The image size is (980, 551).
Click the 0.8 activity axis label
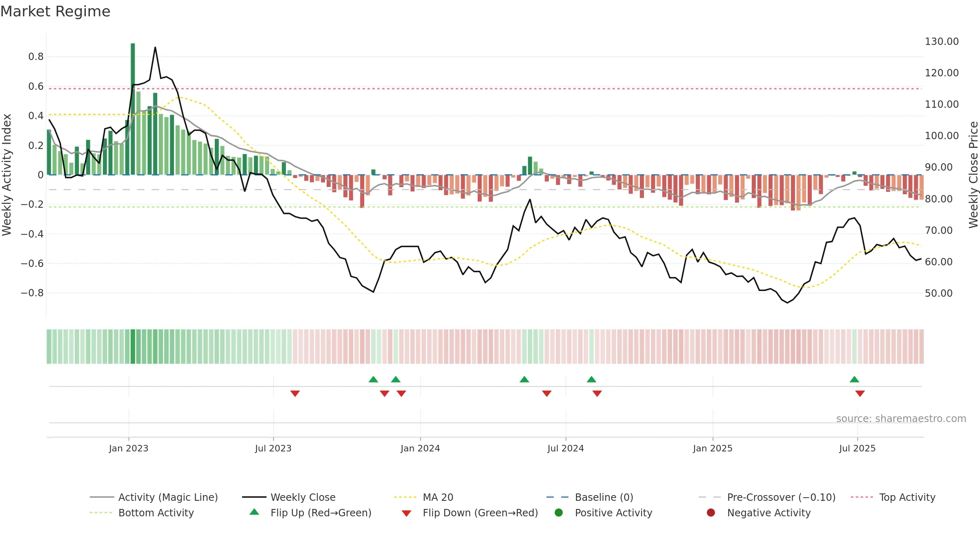(x=36, y=57)
